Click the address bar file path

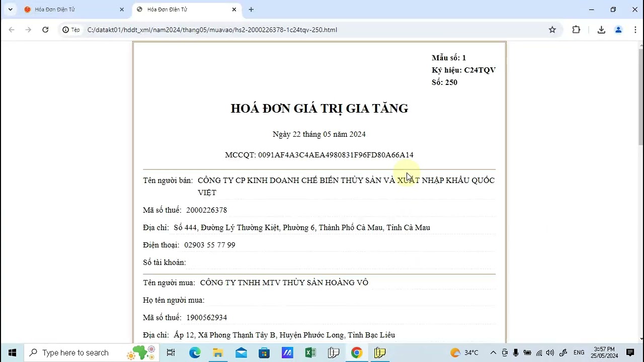point(212,30)
